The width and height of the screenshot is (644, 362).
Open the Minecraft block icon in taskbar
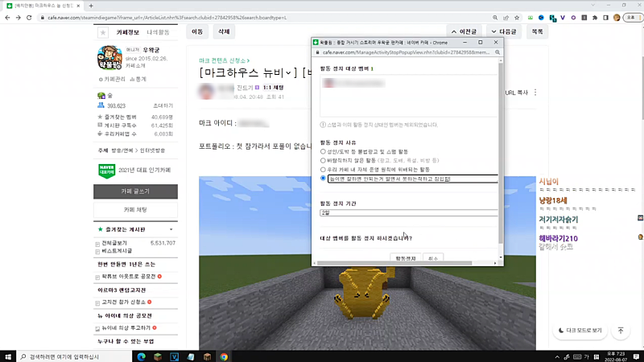point(158,356)
